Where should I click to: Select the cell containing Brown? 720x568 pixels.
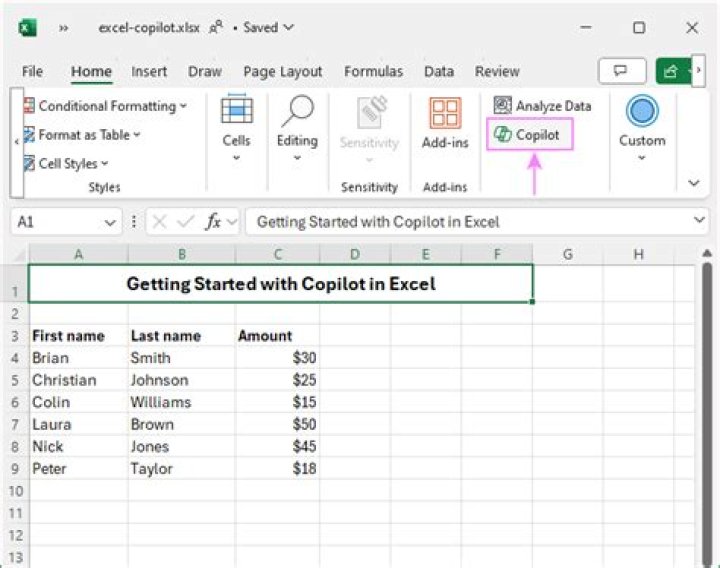[x=182, y=424]
